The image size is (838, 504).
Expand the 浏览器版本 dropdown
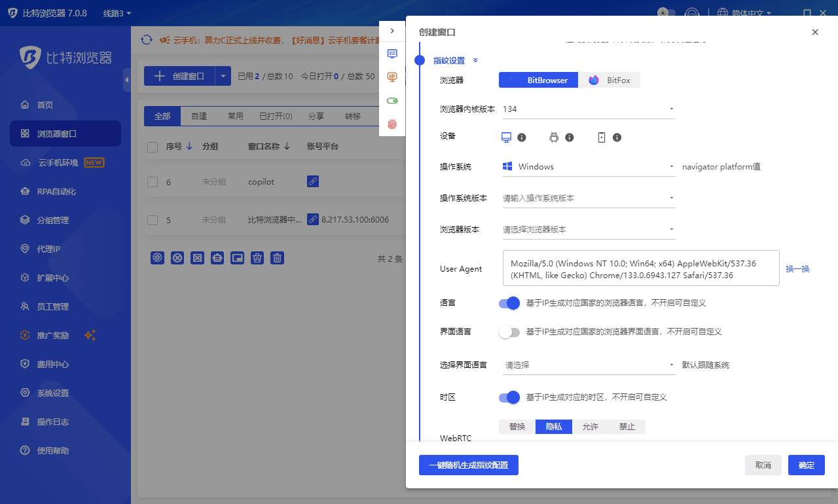tap(588, 230)
